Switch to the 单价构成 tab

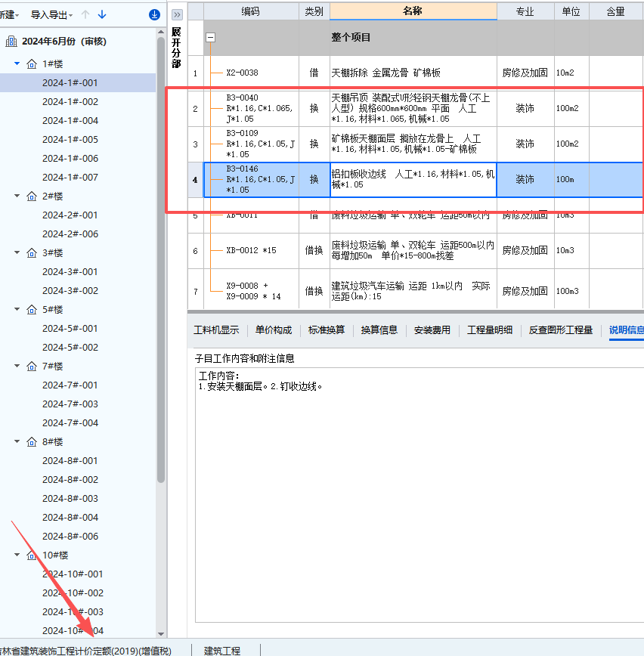pyautogui.click(x=273, y=330)
